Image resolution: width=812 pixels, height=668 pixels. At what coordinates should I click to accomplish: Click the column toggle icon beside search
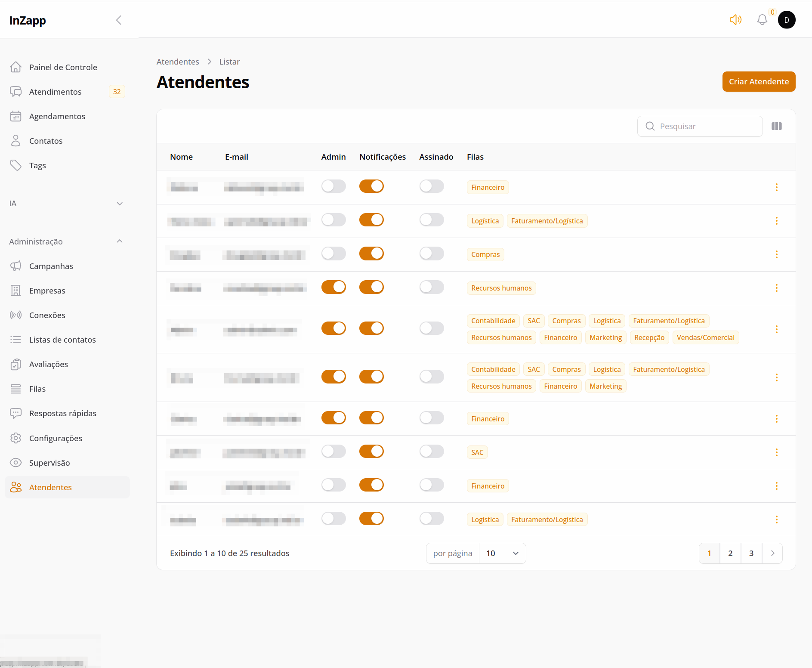coord(776,126)
